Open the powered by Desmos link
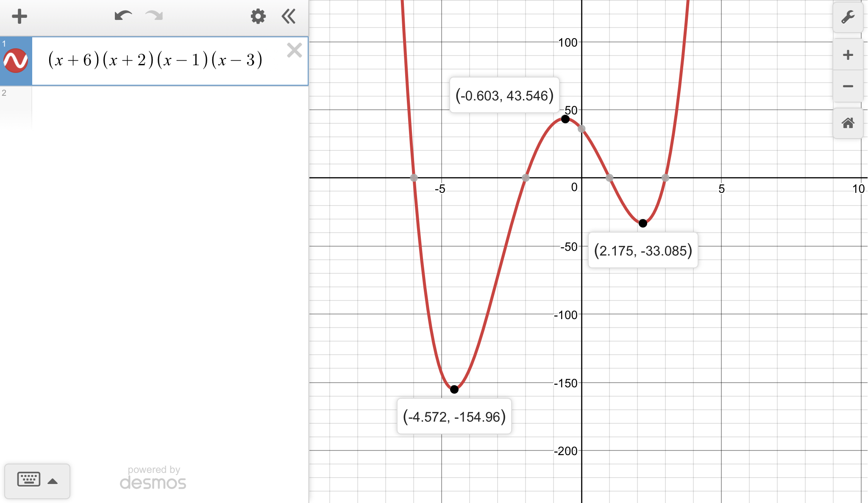The image size is (868, 503). [153, 478]
